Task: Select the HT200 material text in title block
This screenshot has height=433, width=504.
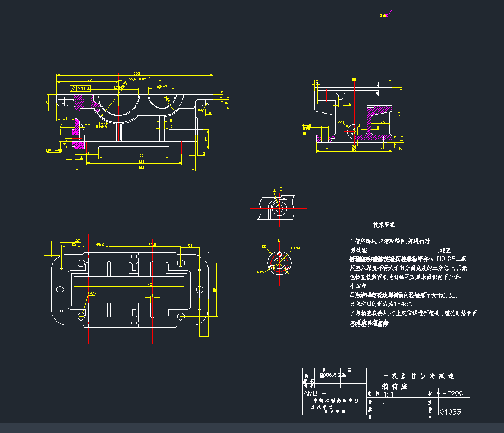Action: coord(452,393)
